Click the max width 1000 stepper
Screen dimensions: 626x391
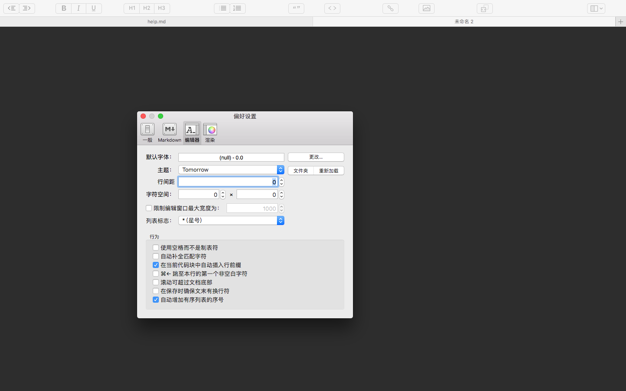281,208
